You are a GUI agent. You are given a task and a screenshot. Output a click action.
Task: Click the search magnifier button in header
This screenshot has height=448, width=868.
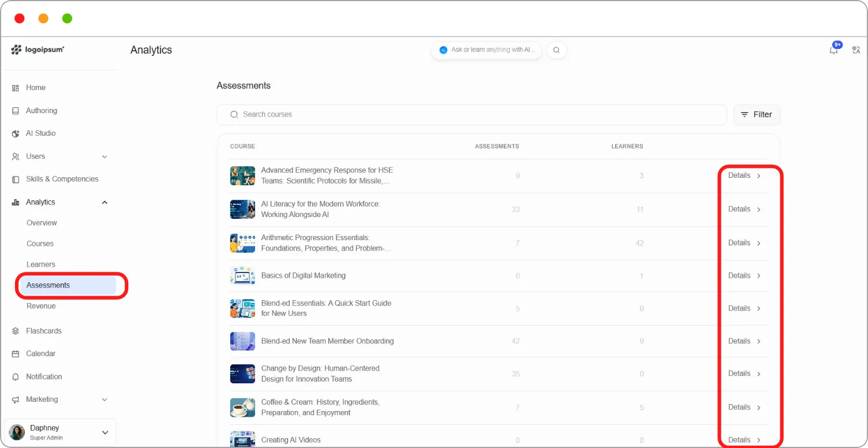tap(556, 50)
